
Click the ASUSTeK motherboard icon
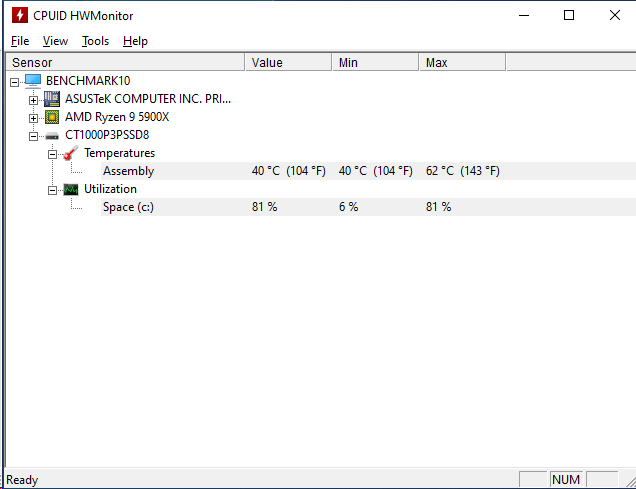point(52,99)
